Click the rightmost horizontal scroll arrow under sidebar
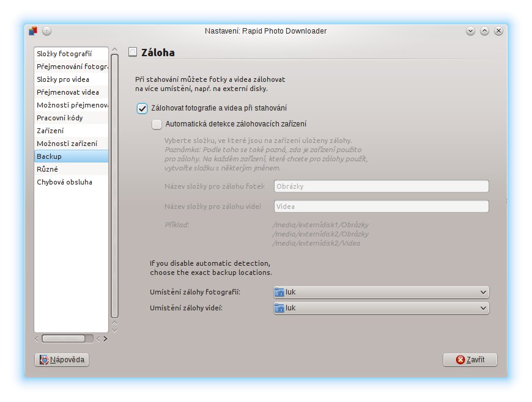Screen dimensions: 532x402 (106, 338)
